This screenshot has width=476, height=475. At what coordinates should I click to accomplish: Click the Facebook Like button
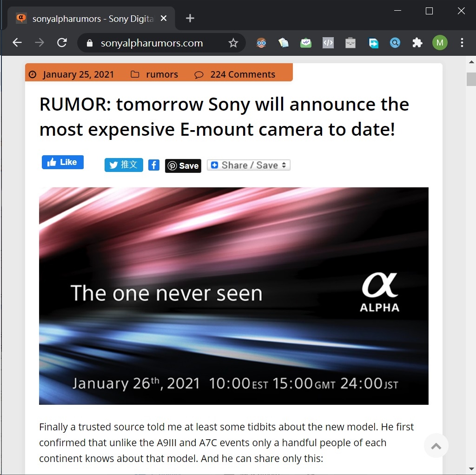[x=63, y=162]
